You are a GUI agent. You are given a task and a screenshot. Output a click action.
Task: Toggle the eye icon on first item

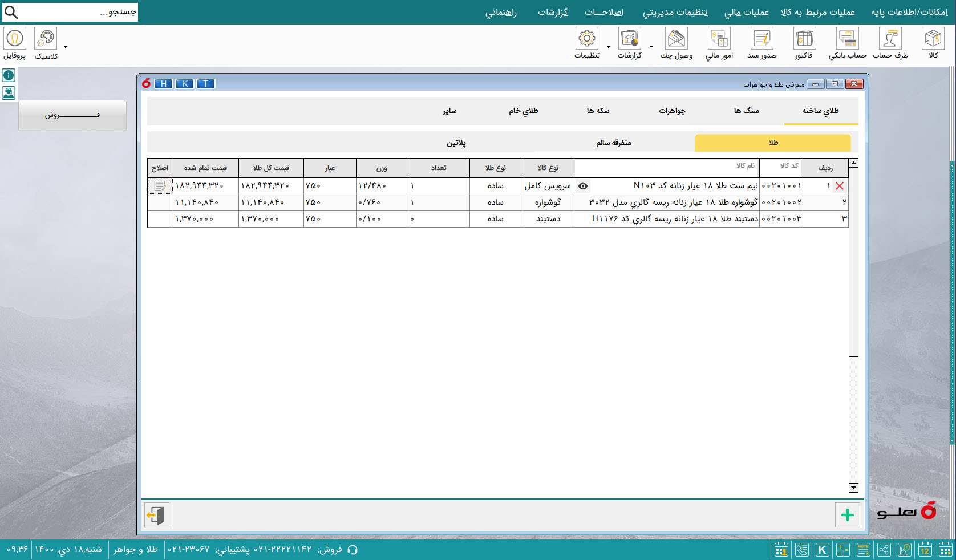click(x=583, y=186)
